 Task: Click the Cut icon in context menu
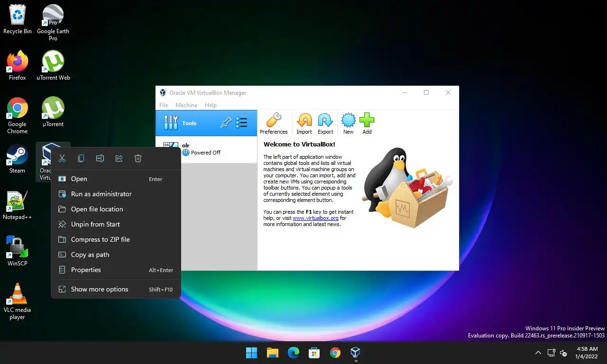pyautogui.click(x=62, y=158)
